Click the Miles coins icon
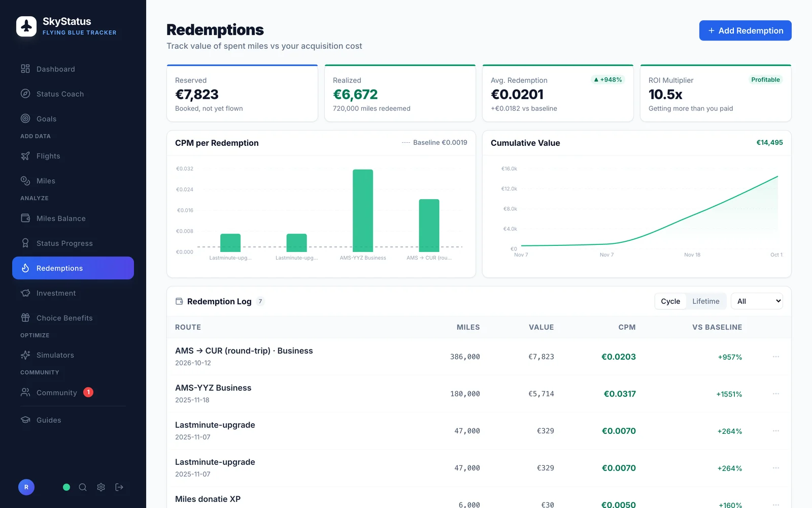 (x=25, y=181)
